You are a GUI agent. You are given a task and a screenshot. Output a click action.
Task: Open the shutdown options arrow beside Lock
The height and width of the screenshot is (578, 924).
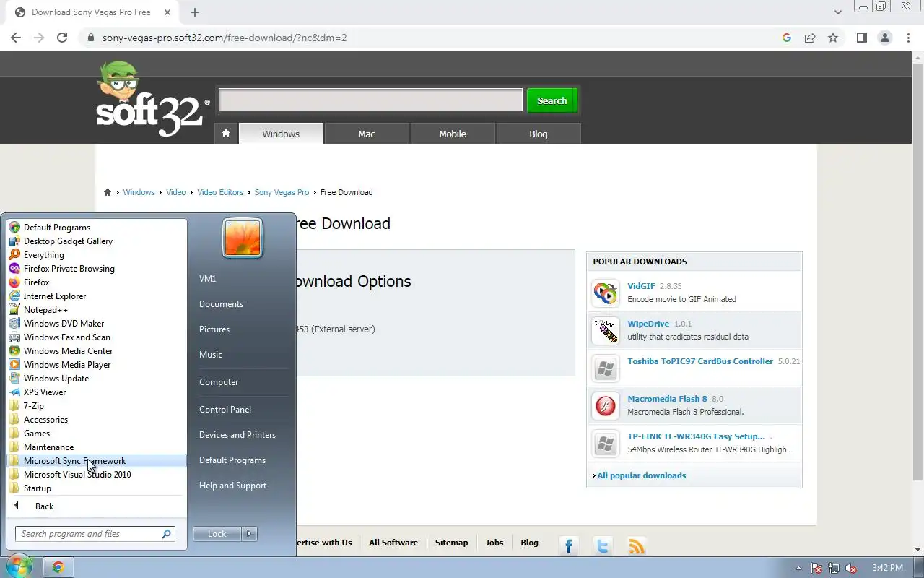tap(249, 534)
